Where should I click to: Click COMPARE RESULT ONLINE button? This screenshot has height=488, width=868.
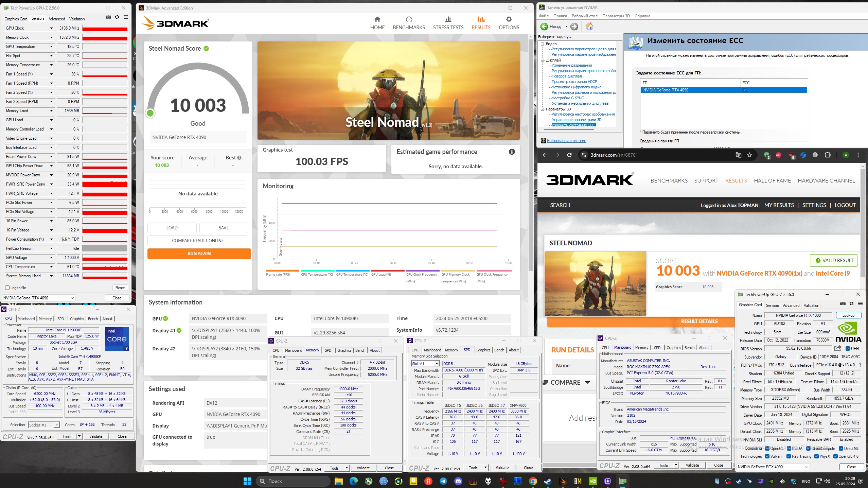(198, 241)
